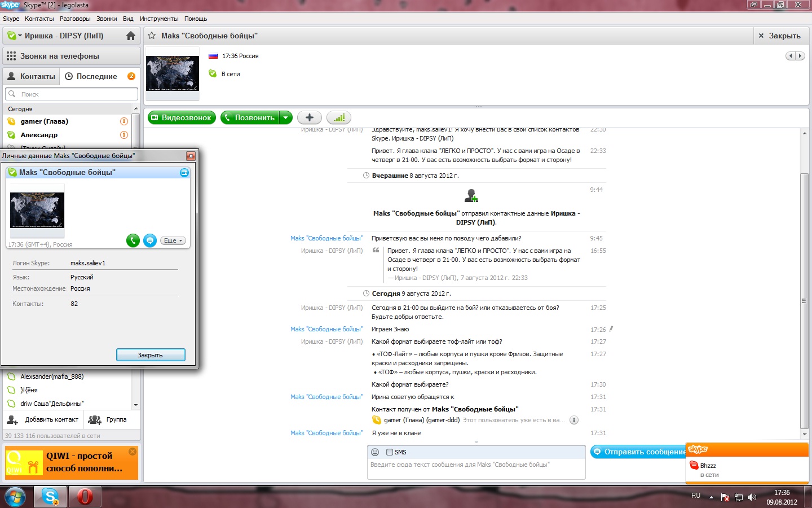Add Maks conversation to favorites with star icon
Screen dimensions: 812x508
[152, 36]
